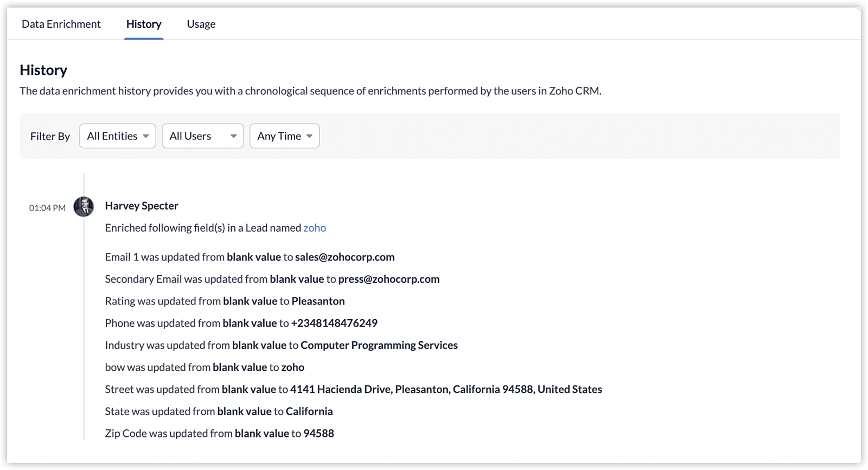Screen dimensions: 868x470
Task: Click the press@zohocorp.com secondary email value
Action: [388, 279]
